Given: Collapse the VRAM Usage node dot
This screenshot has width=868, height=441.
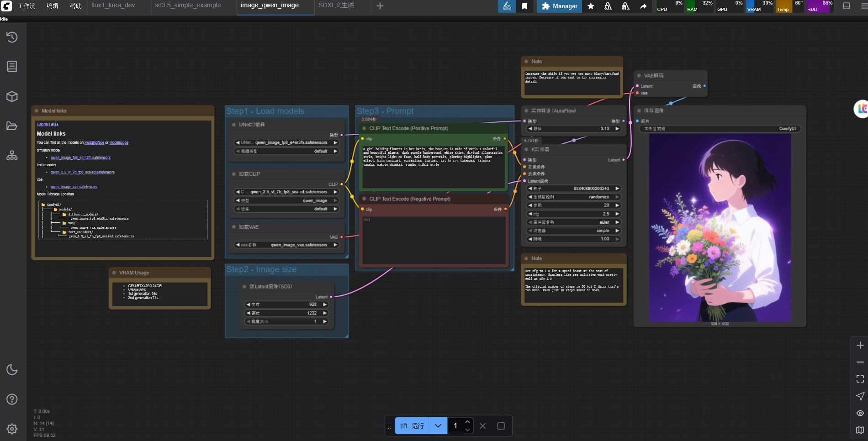Looking at the screenshot, I should pyautogui.click(x=114, y=273).
